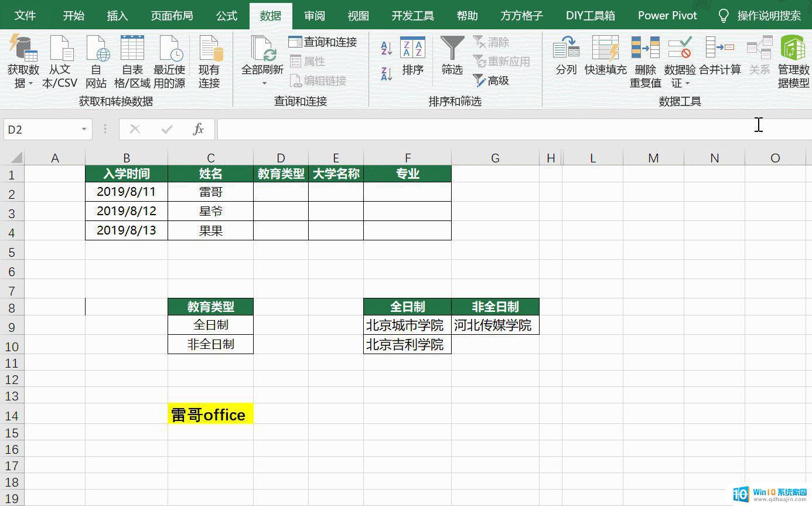The image size is (812, 506).
Task: Switch to the 开始 (Home) tab
Action: pos(74,16)
